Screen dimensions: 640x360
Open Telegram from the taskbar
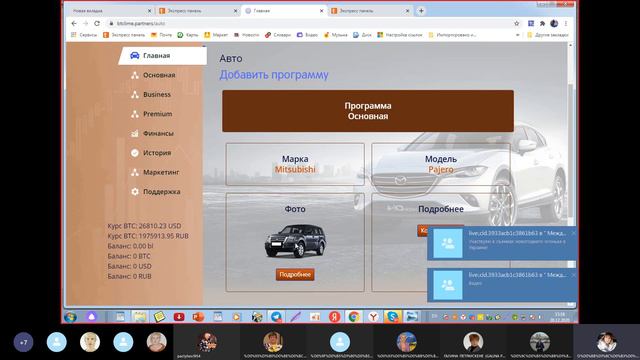point(276,317)
